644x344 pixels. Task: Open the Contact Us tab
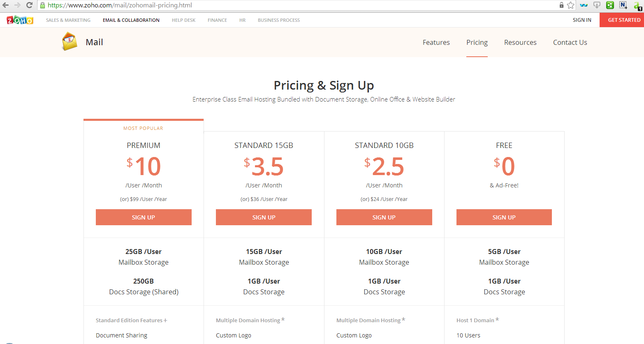coord(570,42)
